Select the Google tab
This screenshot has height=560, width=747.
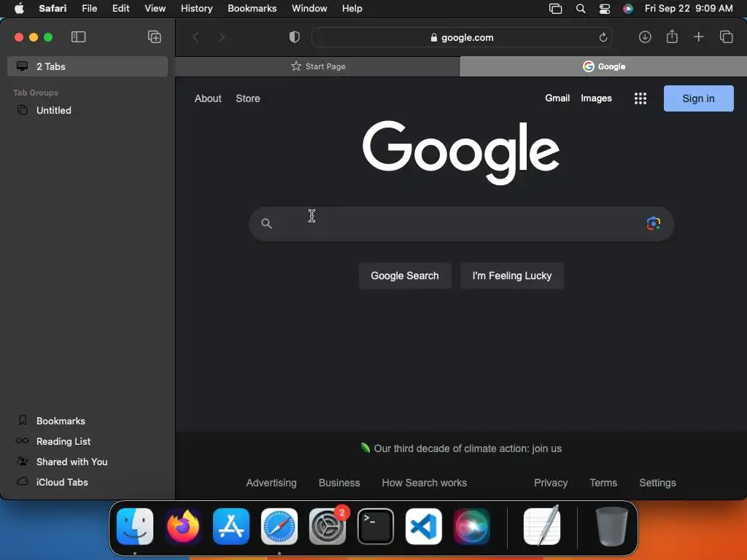tap(603, 66)
